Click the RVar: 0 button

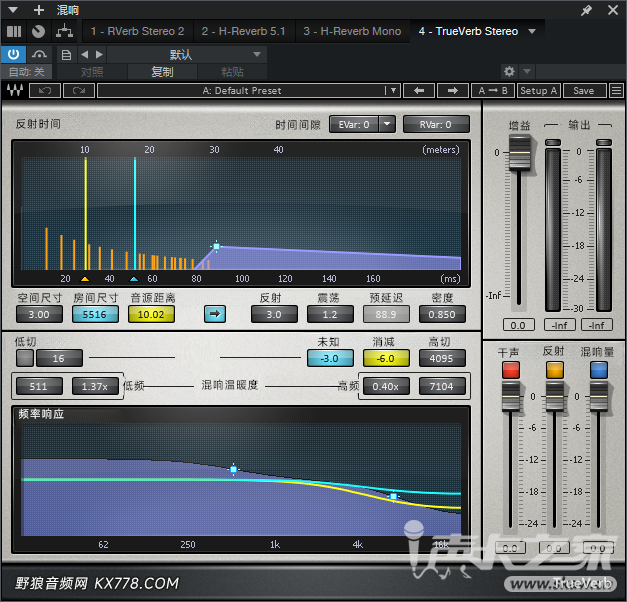436,124
